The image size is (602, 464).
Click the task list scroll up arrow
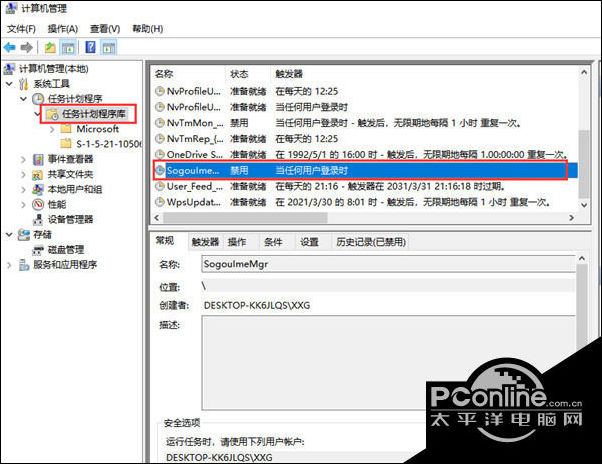tap(584, 72)
